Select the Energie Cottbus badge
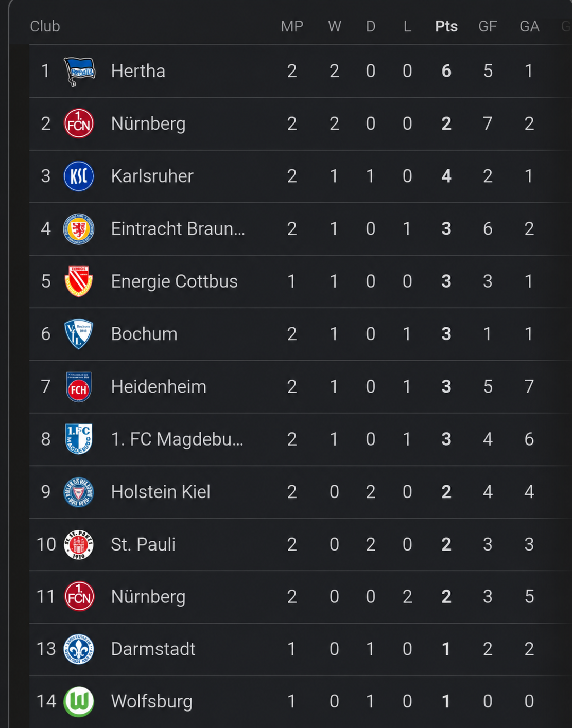 pos(79,281)
